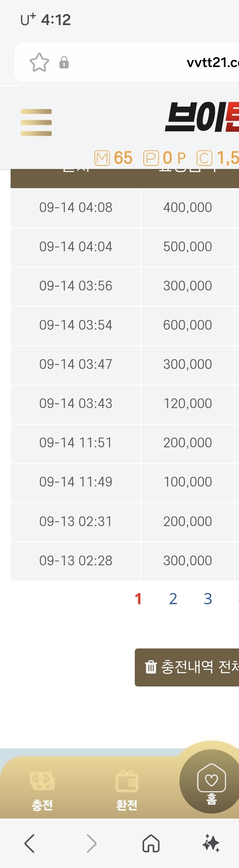The image size is (239, 868).
Task: Tap the padlock site security icon
Action: pos(64,62)
